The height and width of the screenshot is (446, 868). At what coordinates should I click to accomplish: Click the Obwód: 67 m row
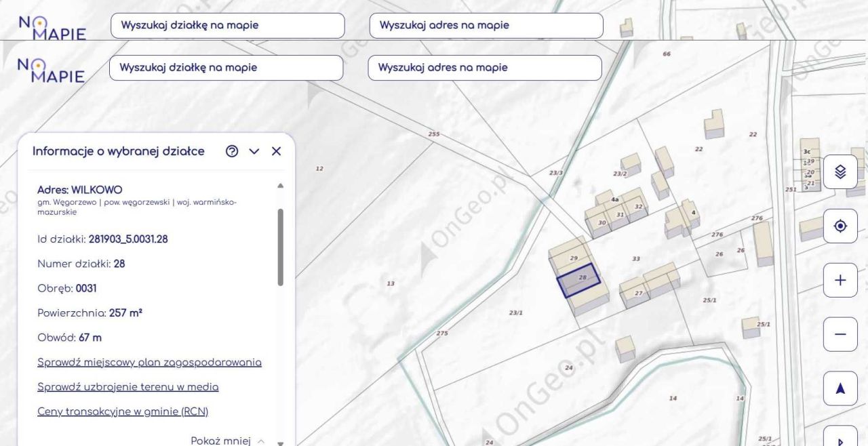coord(70,338)
